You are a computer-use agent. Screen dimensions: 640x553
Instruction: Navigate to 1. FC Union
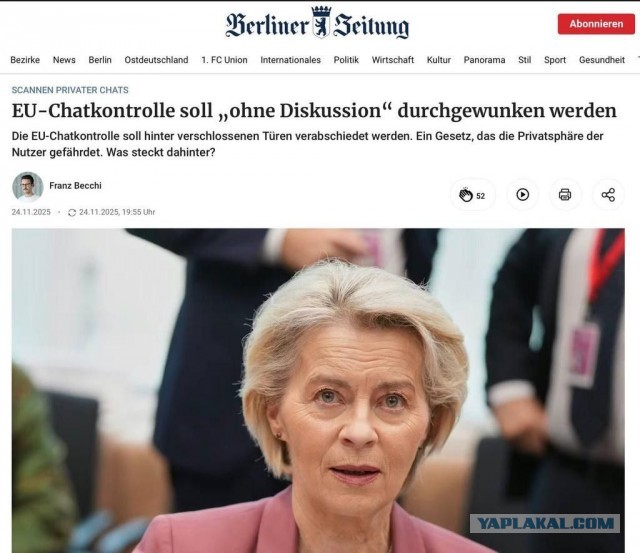(224, 60)
